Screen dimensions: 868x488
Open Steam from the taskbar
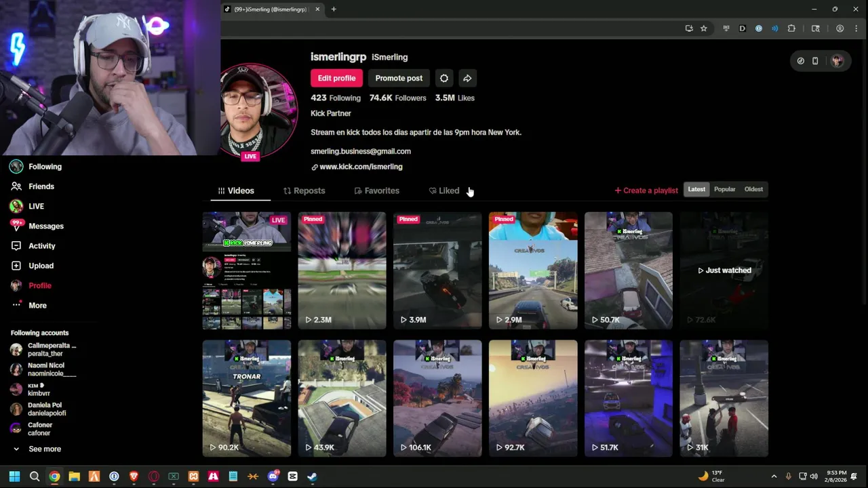(x=312, y=476)
